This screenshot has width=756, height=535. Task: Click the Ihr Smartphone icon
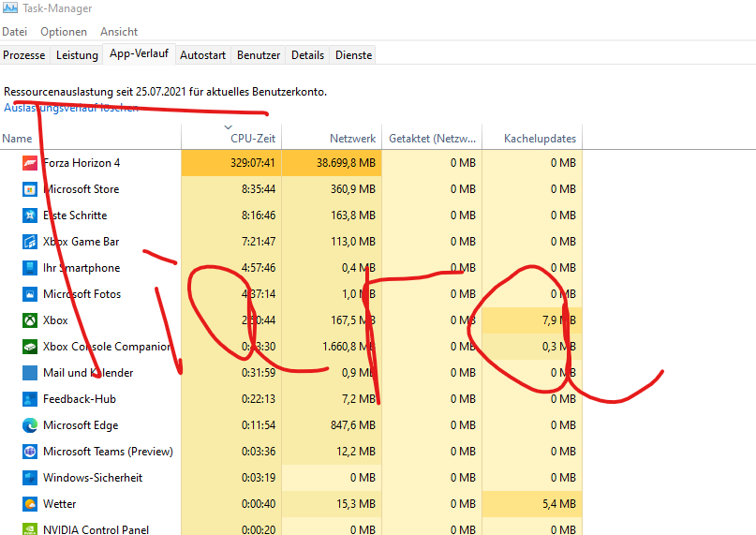(x=30, y=268)
